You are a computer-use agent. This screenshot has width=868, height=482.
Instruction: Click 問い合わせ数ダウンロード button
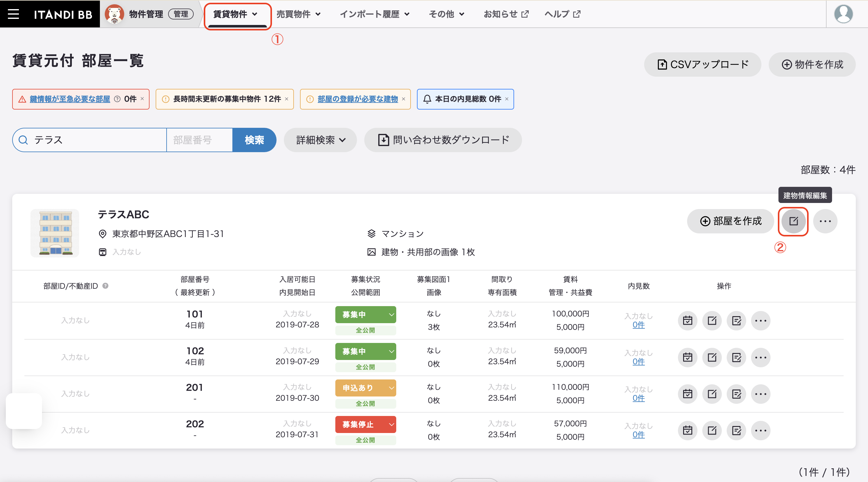(x=443, y=140)
